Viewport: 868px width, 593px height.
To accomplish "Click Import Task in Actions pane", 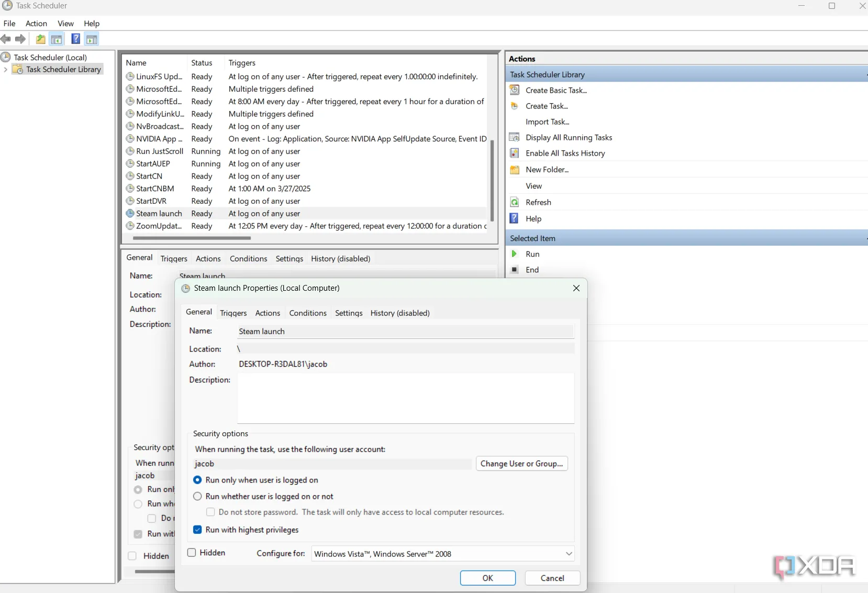I will (x=548, y=122).
